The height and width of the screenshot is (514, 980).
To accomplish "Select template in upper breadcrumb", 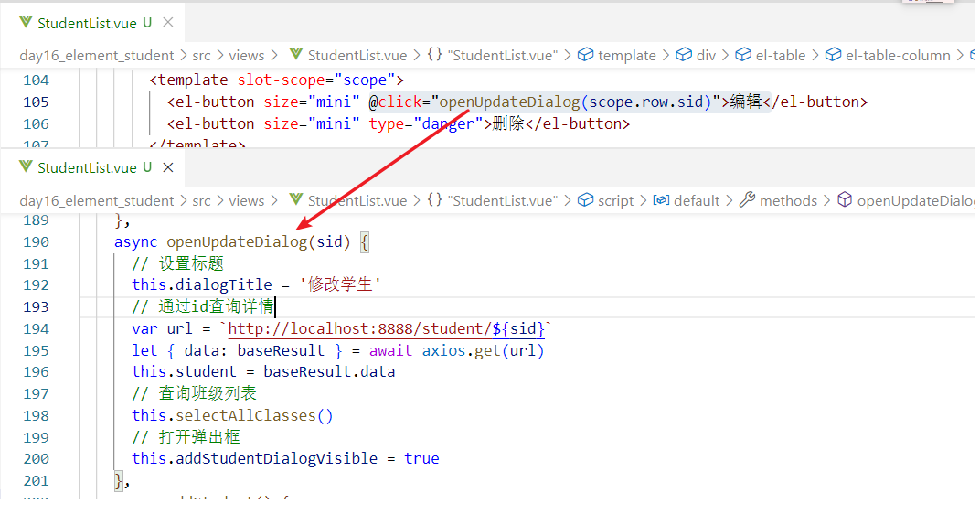I will click(x=626, y=56).
